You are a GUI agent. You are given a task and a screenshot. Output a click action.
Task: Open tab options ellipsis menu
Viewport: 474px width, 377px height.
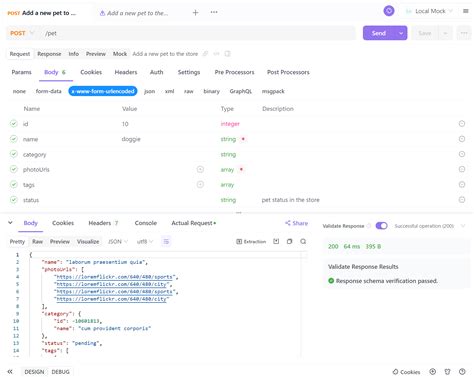pyautogui.click(x=214, y=12)
